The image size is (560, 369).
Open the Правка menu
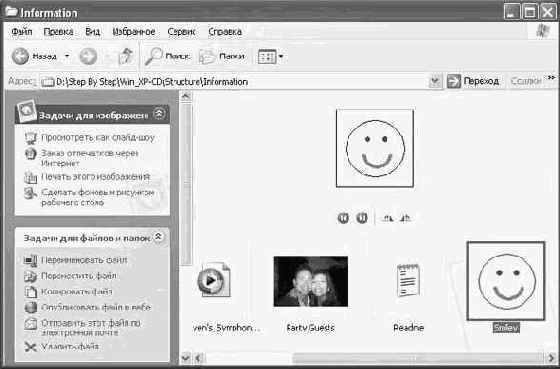[59, 31]
